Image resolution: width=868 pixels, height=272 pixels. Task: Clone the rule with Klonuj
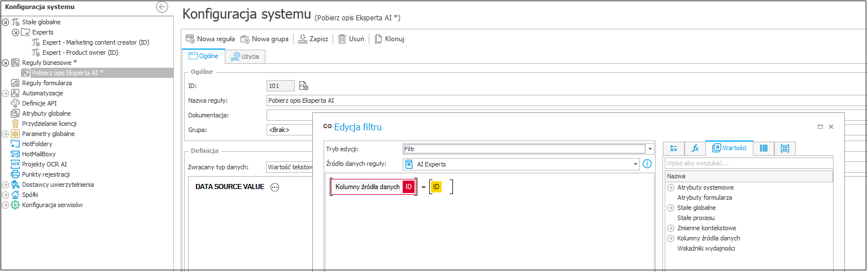coord(389,39)
